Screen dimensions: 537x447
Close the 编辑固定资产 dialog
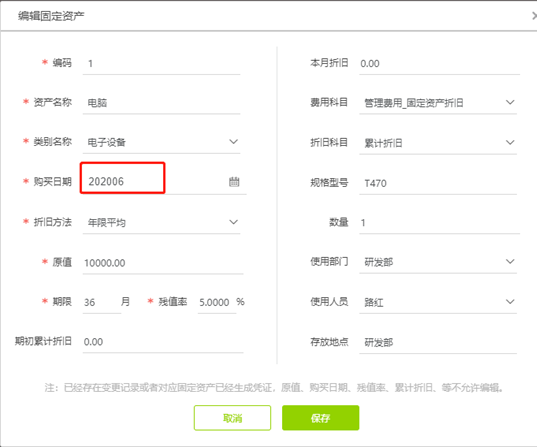[534, 16]
